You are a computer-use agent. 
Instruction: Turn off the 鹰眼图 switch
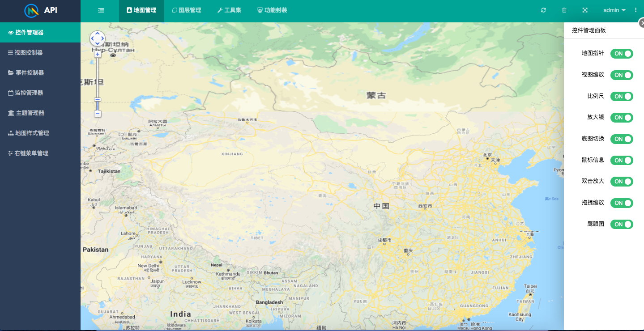click(x=622, y=224)
